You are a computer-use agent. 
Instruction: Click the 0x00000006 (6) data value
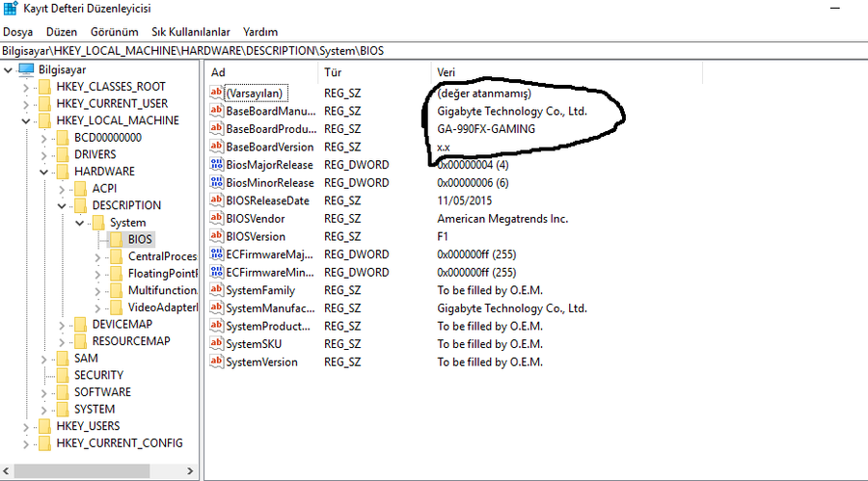click(473, 182)
